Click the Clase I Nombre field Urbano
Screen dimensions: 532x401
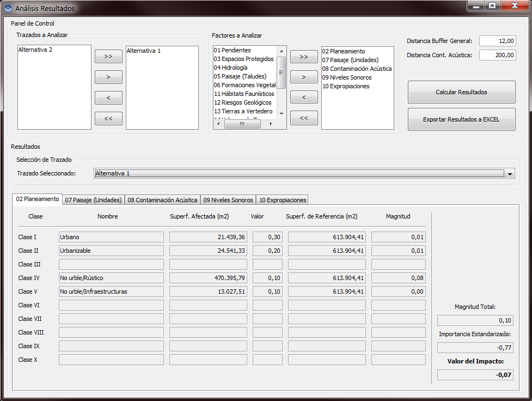pos(111,237)
